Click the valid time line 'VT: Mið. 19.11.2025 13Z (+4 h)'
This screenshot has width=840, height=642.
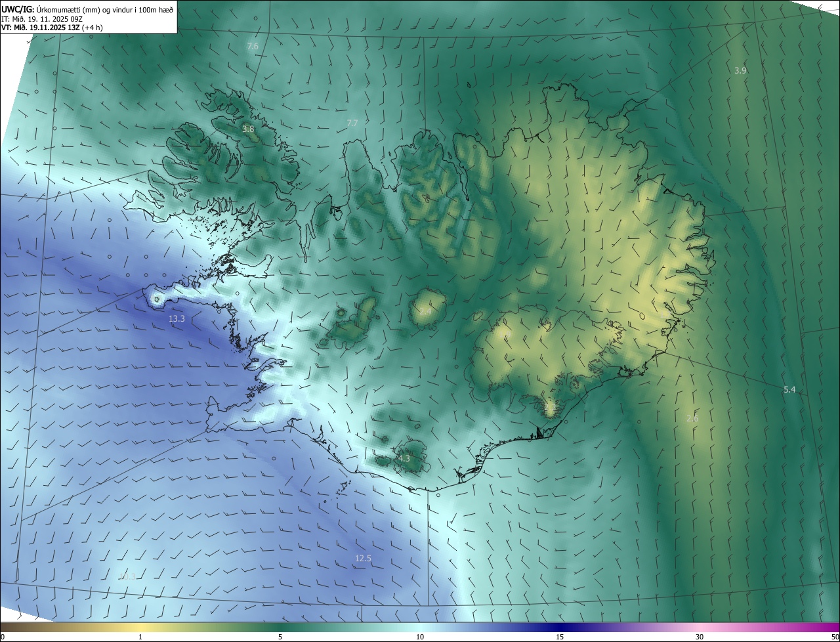(52, 28)
